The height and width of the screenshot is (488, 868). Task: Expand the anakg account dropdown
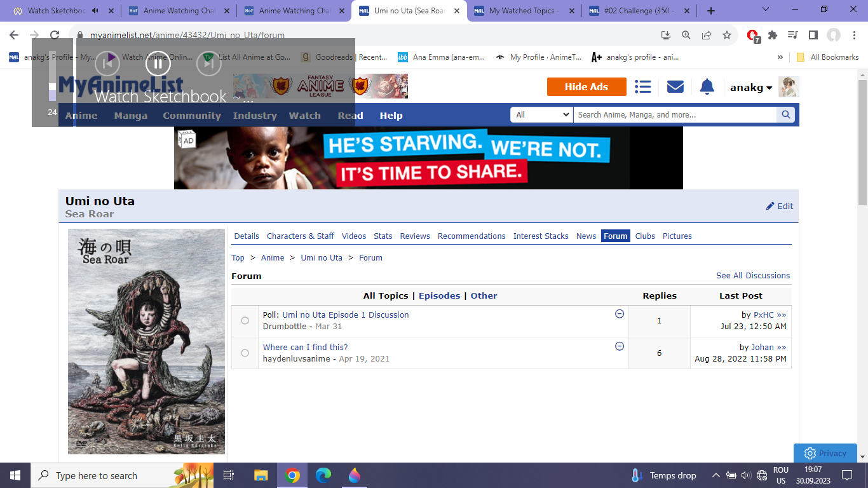[x=751, y=88]
